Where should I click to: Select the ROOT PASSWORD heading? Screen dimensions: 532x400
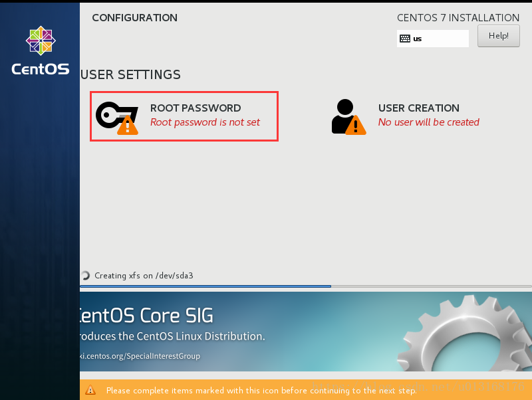pyautogui.click(x=196, y=108)
